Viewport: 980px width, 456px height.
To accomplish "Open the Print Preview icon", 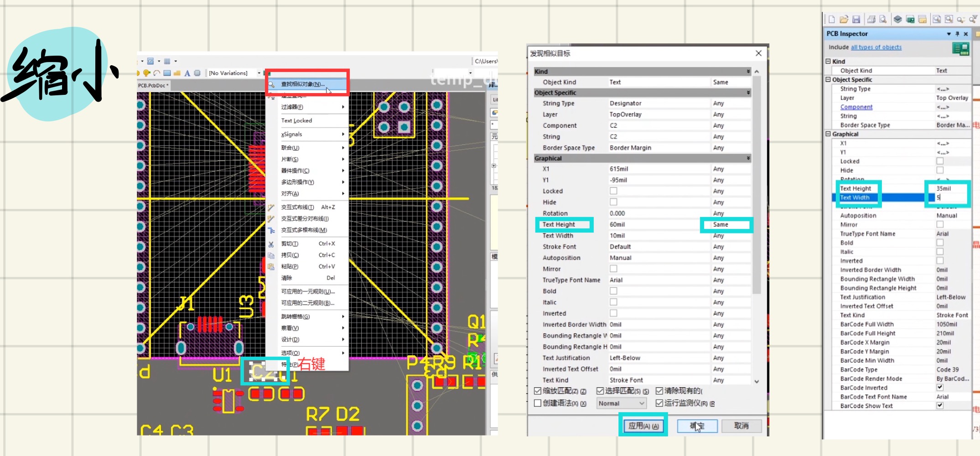I will (x=883, y=19).
